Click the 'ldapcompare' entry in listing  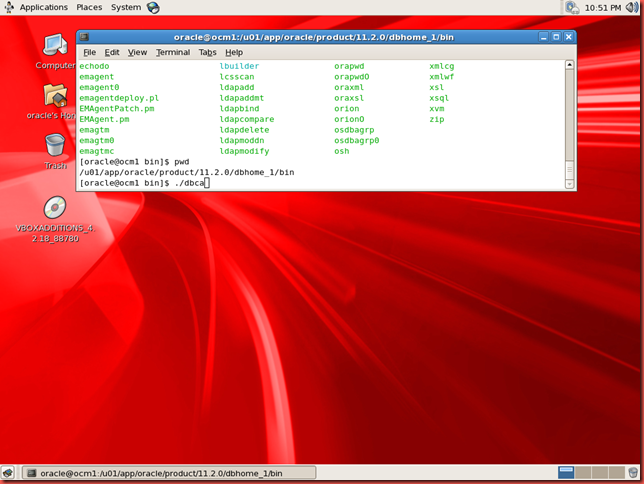[246, 119]
